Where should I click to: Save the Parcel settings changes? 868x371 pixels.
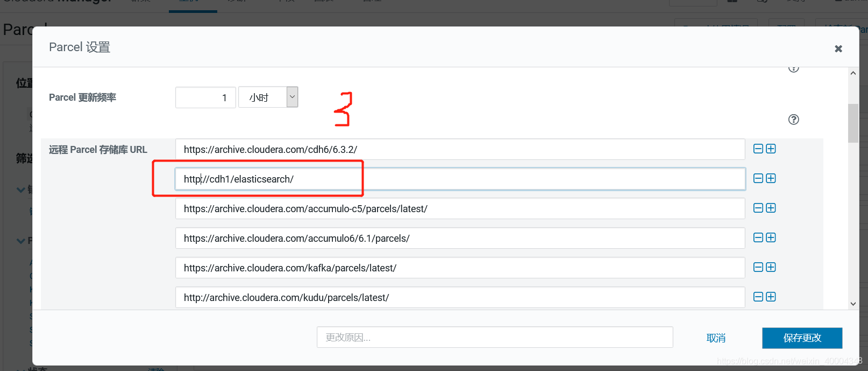802,338
